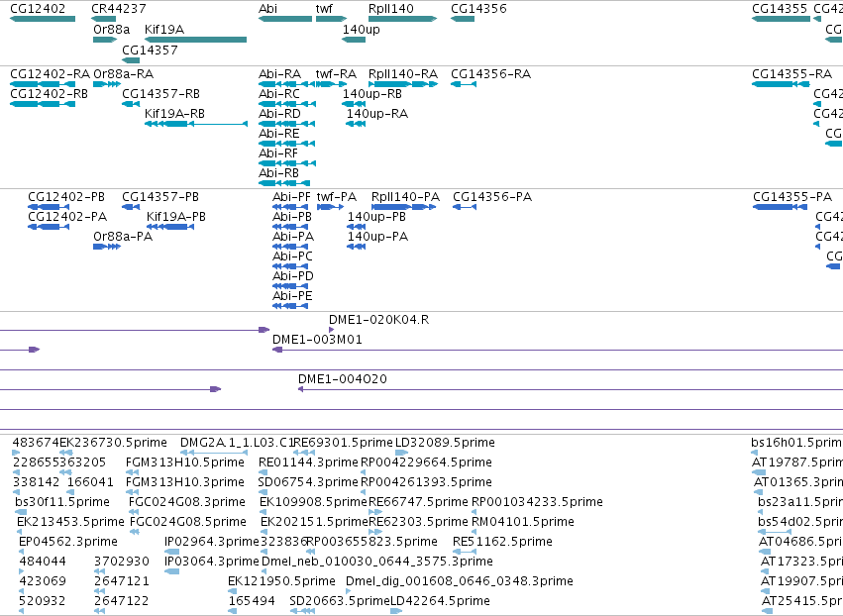Click the DME1-020K04.R BAC label

point(379,320)
